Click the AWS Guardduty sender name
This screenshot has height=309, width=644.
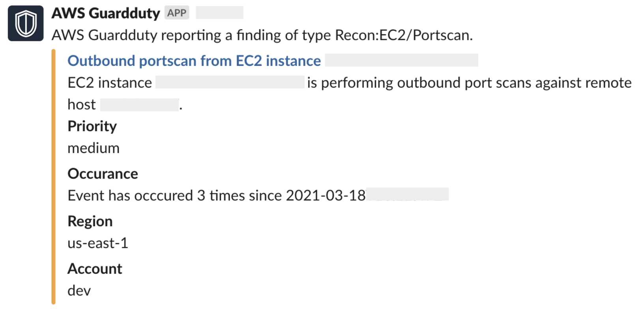tap(105, 12)
